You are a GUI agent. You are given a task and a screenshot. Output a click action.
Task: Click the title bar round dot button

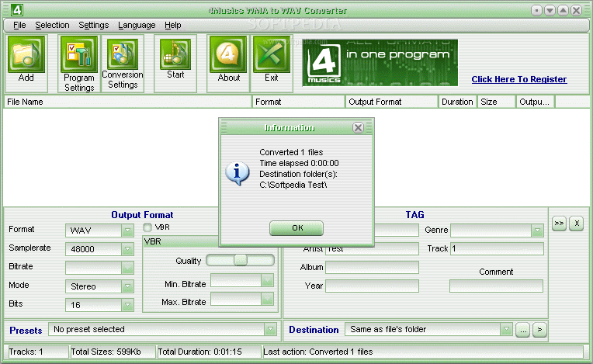[x=536, y=10]
